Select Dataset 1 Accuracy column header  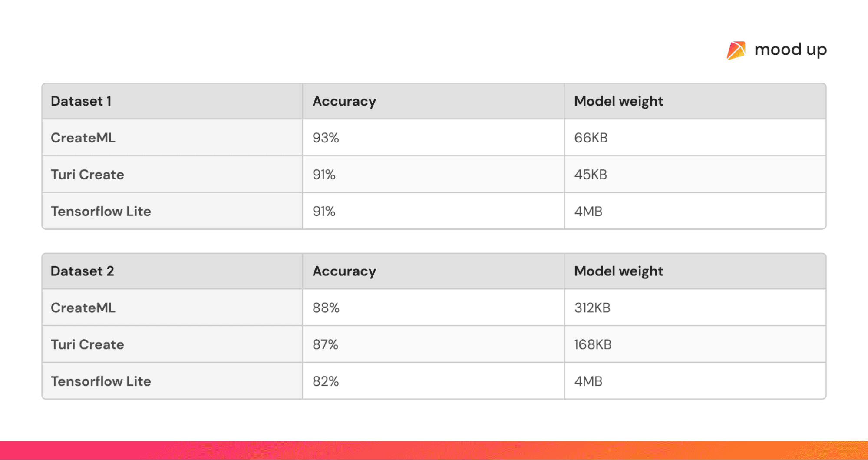click(344, 101)
